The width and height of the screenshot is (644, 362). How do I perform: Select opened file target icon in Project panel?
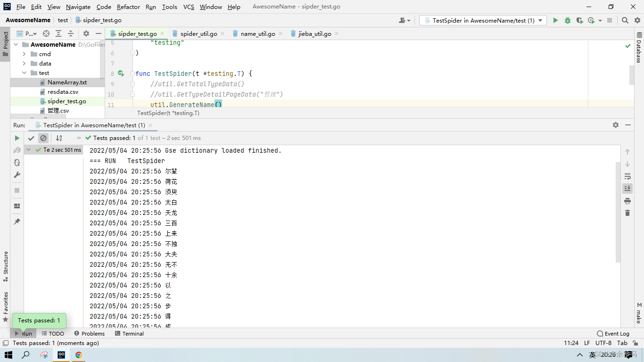coord(46,33)
